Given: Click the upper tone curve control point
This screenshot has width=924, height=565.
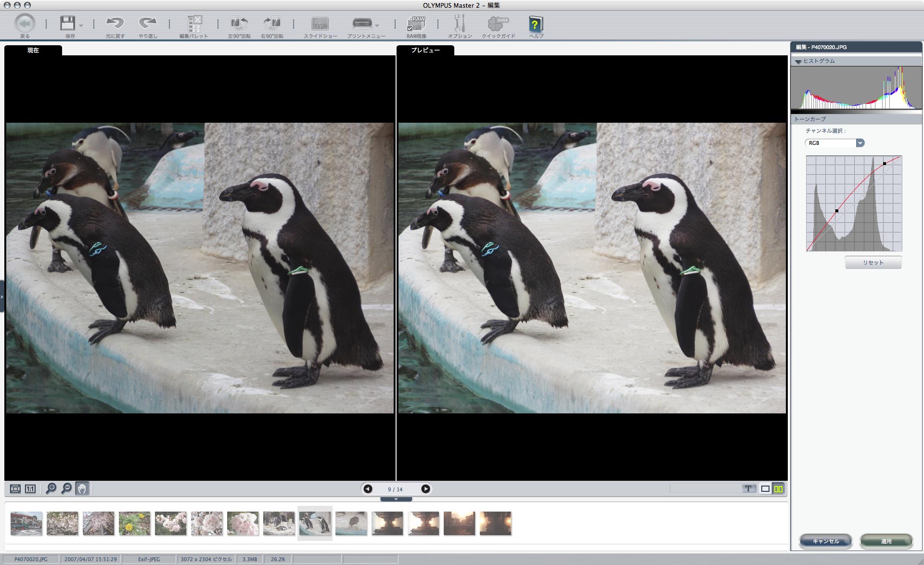Looking at the screenshot, I should click(x=885, y=164).
